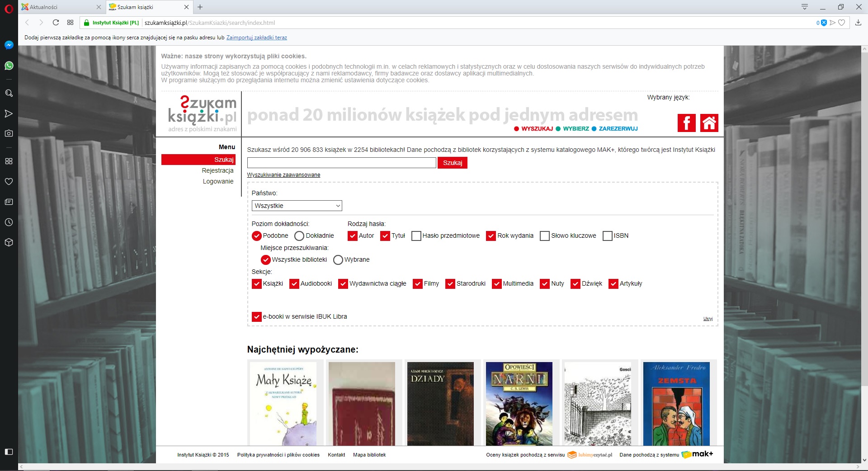This screenshot has width=868, height=471.
Task: Open the sidebar search icon
Action: tap(9, 93)
